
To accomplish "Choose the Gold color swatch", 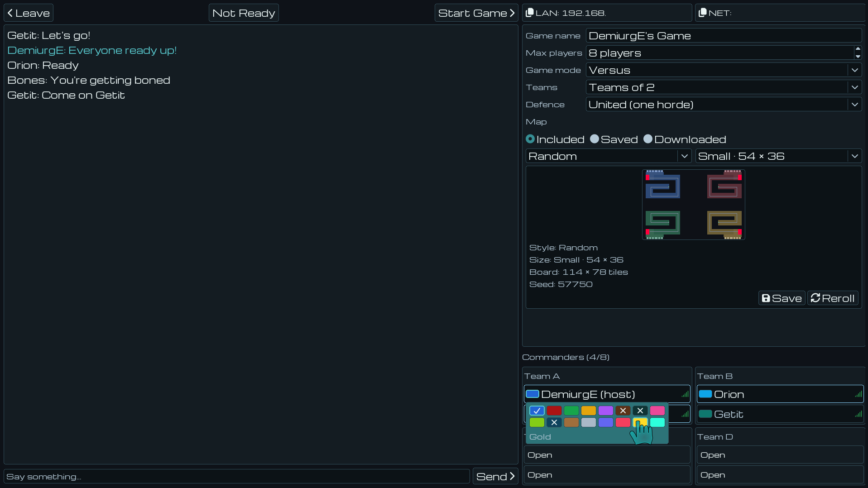I will click(640, 422).
